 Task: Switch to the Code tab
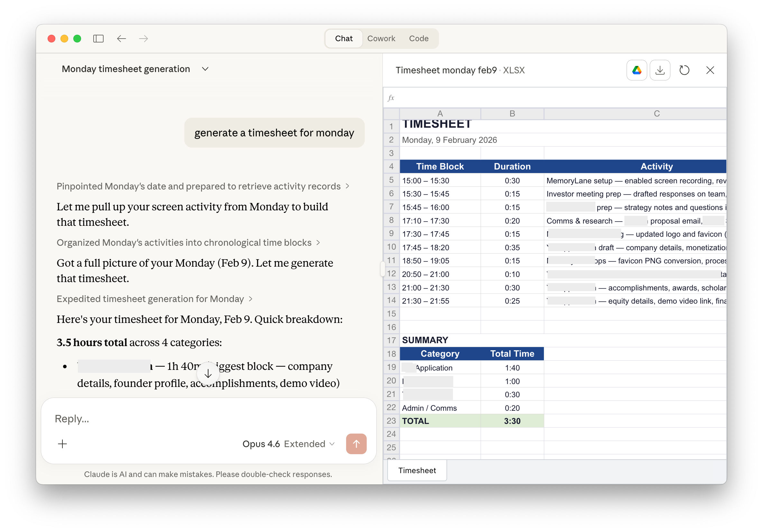(x=419, y=38)
